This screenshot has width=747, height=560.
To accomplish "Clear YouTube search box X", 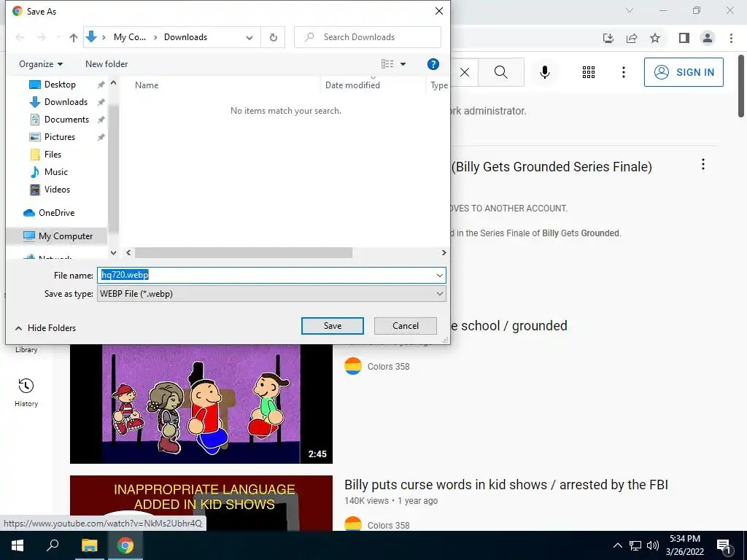I will [x=465, y=72].
